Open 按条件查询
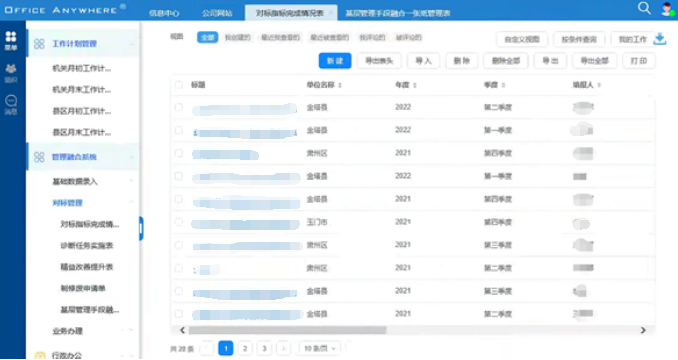 pos(579,39)
